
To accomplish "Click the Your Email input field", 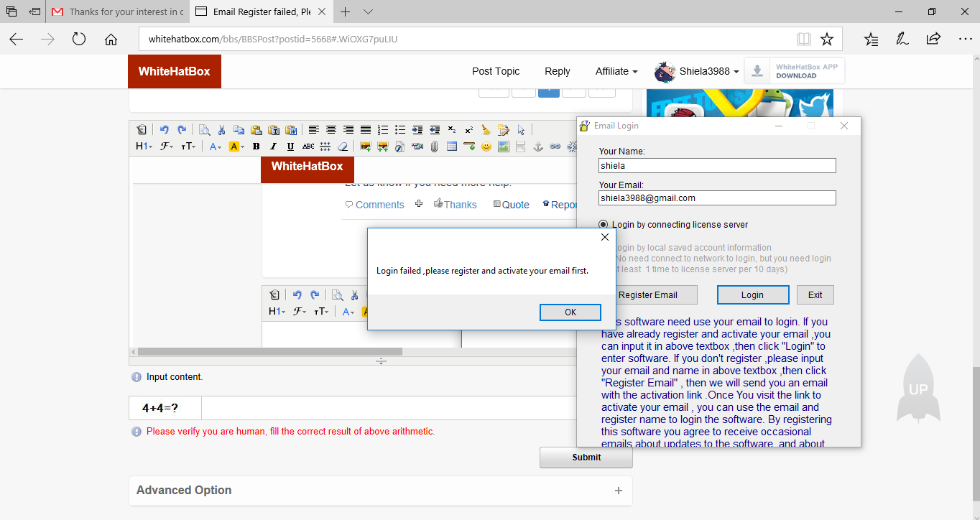I will point(717,198).
